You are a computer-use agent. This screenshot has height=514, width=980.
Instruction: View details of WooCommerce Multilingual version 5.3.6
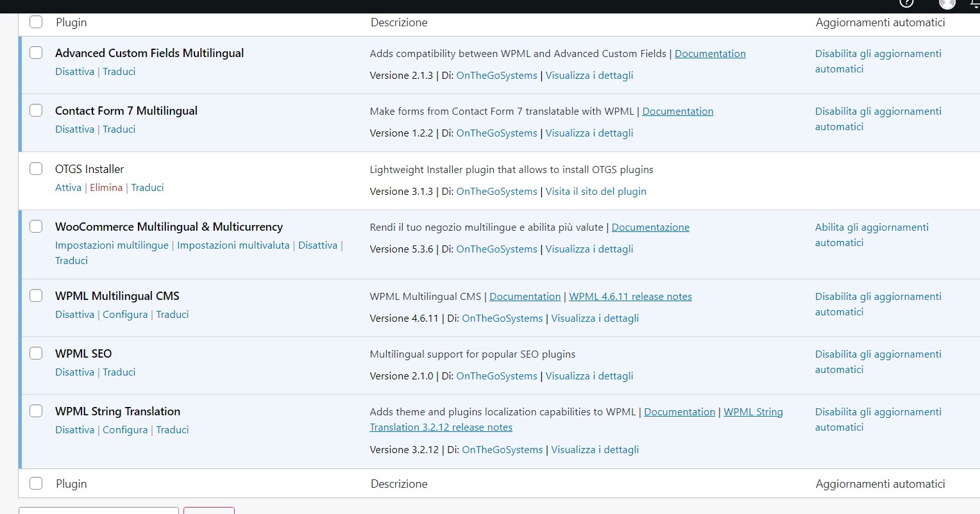tap(589, 249)
